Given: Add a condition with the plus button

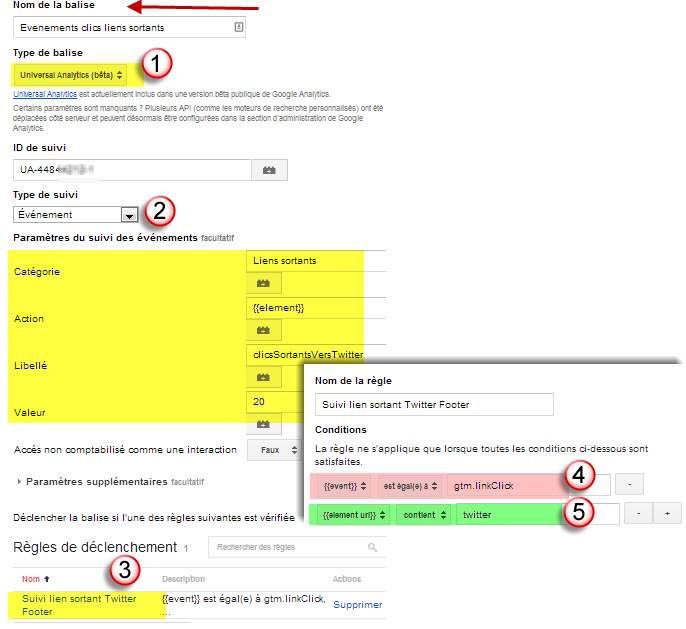Looking at the screenshot, I should 667,513.
